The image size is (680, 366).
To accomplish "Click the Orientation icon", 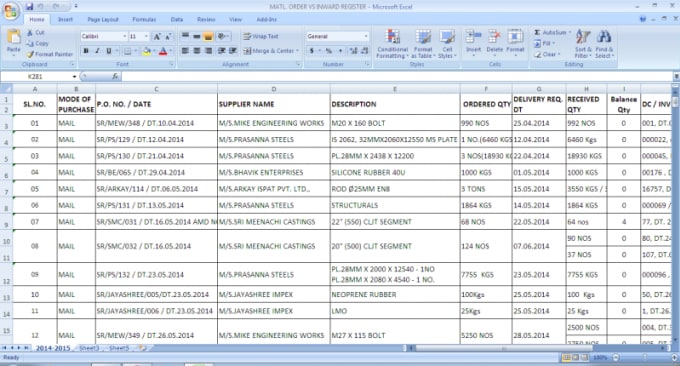I will 222,36.
